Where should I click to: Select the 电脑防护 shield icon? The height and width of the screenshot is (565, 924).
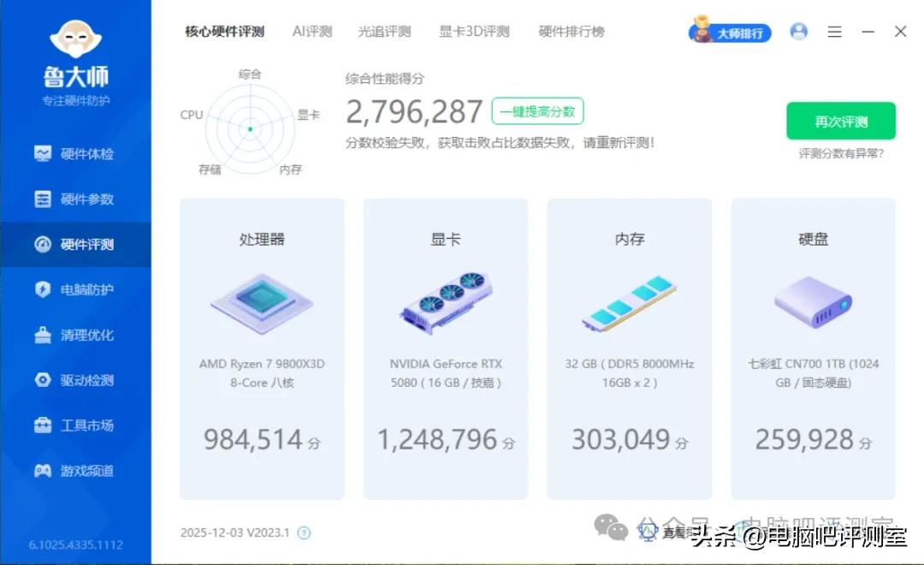[x=43, y=289]
